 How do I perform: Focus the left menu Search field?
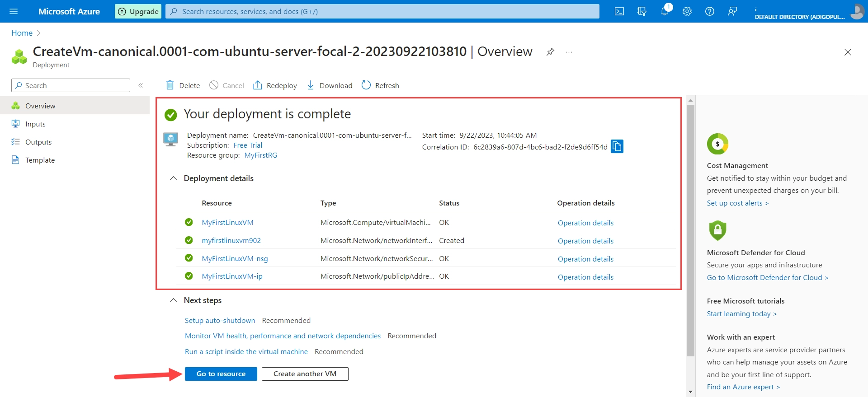(x=71, y=85)
